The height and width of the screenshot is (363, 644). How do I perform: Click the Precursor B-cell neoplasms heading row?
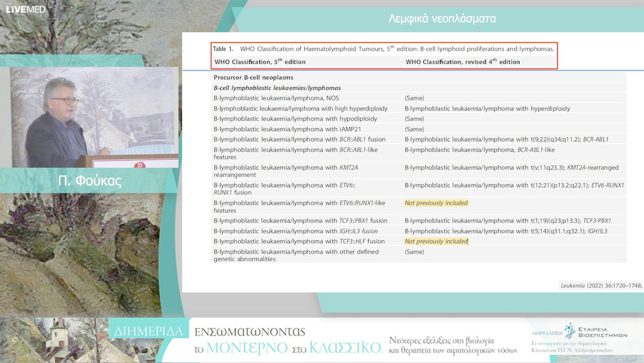point(253,78)
